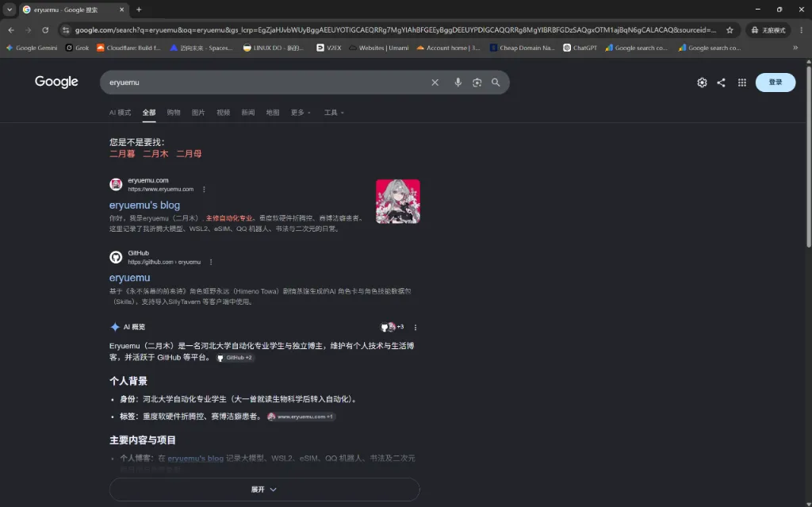Select the 地图 tab

(273, 113)
